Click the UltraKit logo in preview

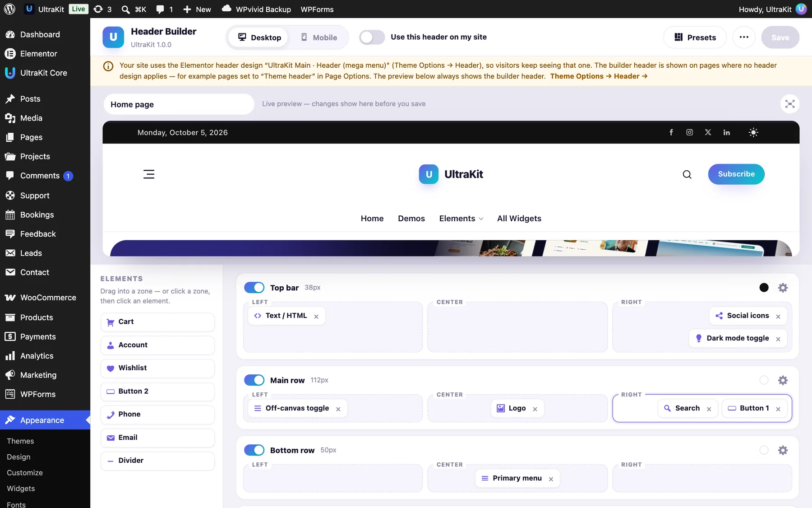click(451, 174)
